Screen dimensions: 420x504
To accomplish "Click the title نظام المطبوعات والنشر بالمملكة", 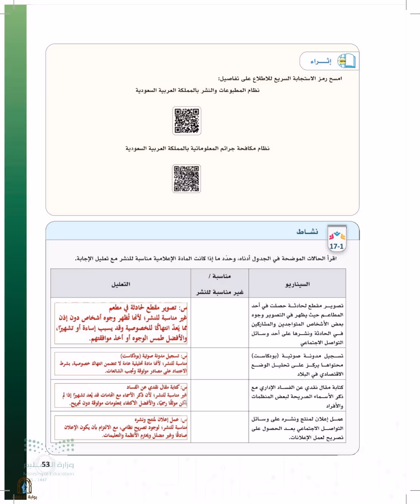I will click(197, 90).
